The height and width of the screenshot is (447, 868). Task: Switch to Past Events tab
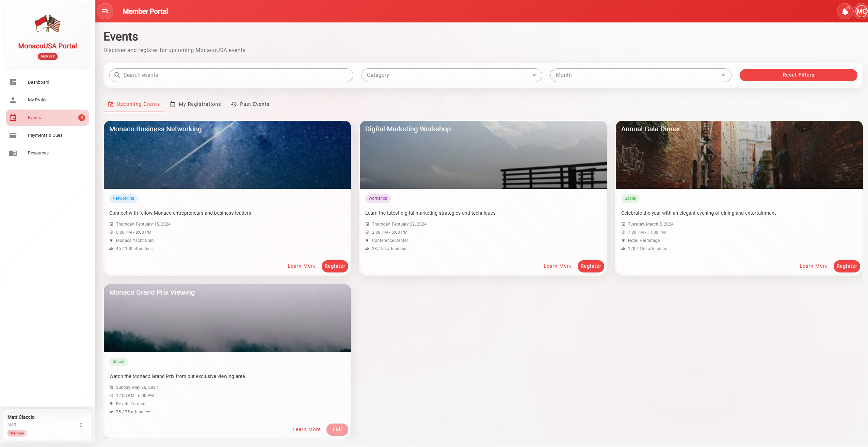pos(250,104)
